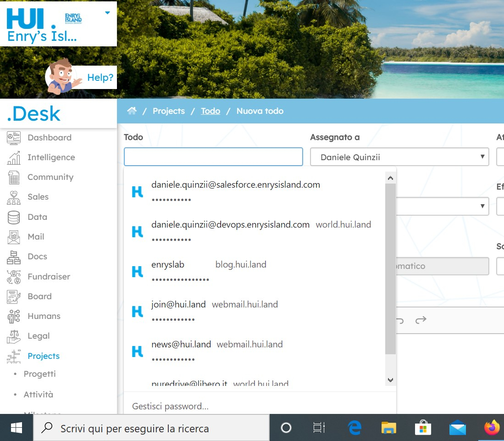The height and width of the screenshot is (441, 504).
Task: Click the home icon in breadcrumb
Action: coord(132,111)
